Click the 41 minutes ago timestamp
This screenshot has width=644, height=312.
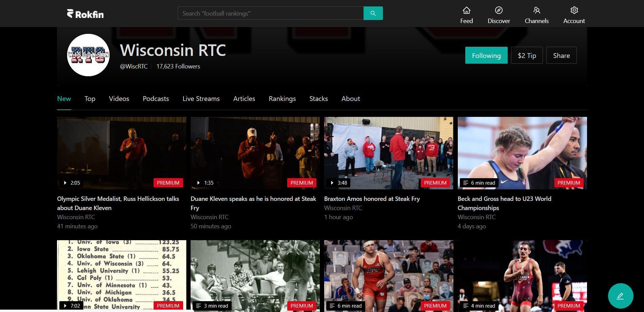tap(77, 226)
